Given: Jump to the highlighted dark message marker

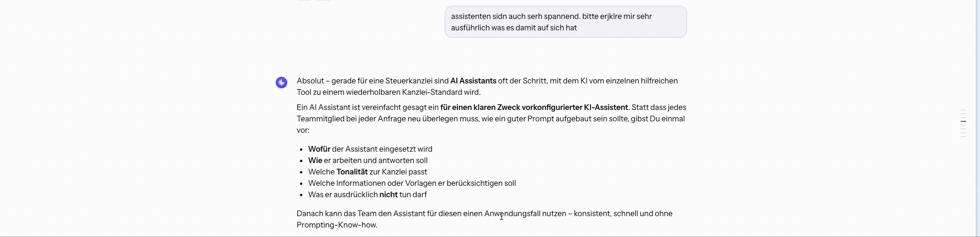Looking at the screenshot, I should 963,121.
